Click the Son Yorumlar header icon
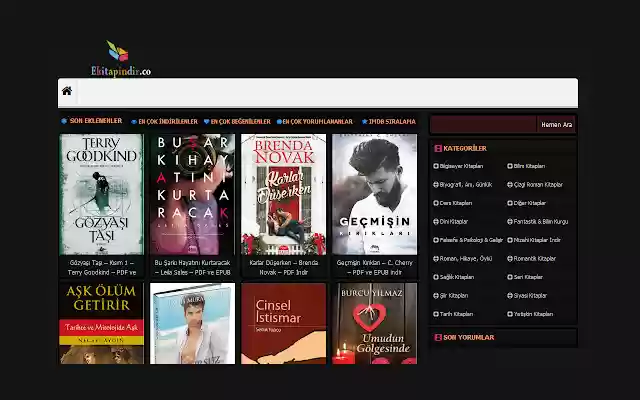640x400 pixels. point(438,338)
